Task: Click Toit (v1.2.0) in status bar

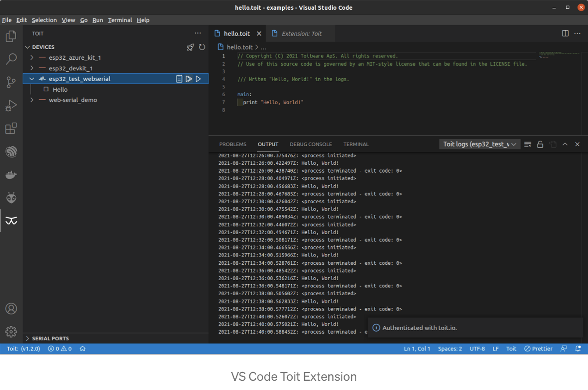Action: 23,349
